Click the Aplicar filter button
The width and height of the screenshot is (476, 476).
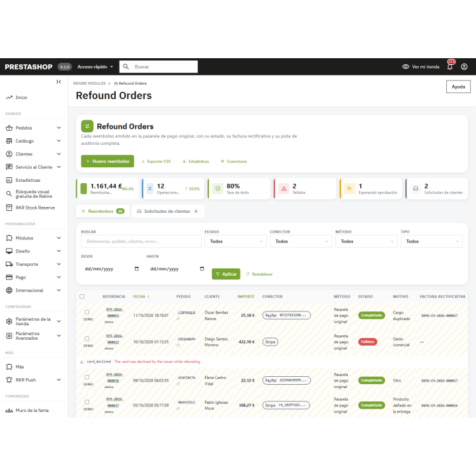coord(226,274)
